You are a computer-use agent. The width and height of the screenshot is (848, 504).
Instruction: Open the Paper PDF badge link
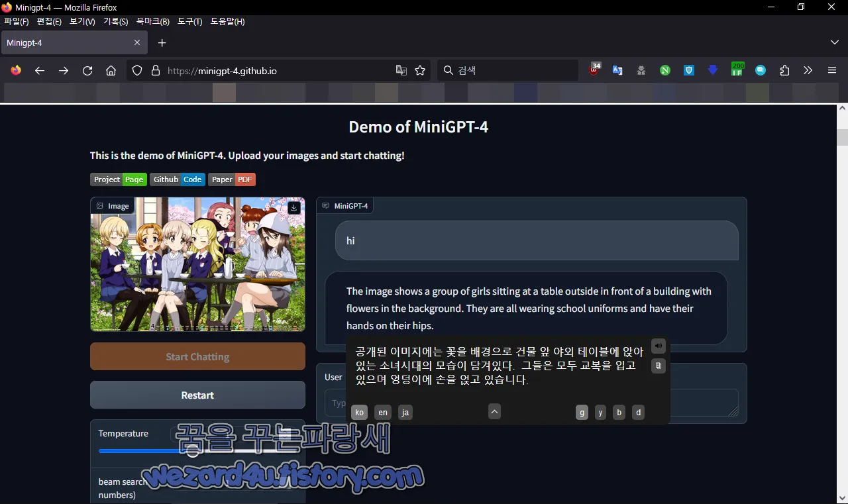pyautogui.click(x=232, y=179)
